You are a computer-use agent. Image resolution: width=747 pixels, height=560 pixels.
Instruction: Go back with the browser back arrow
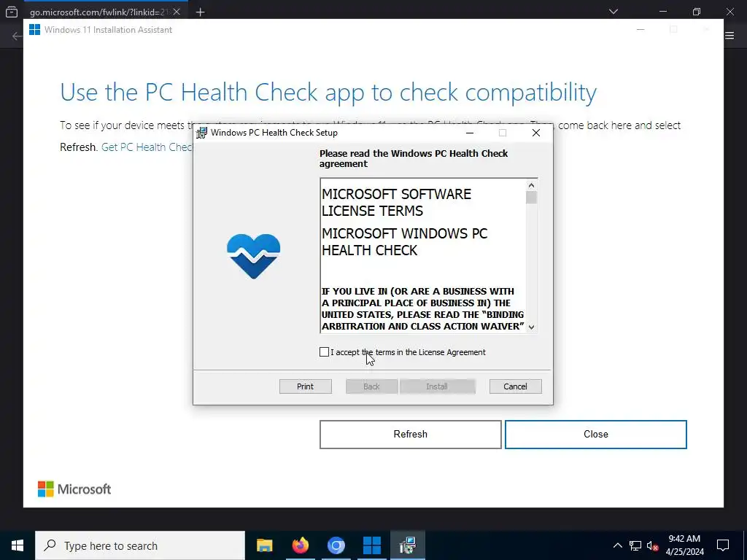(x=17, y=36)
